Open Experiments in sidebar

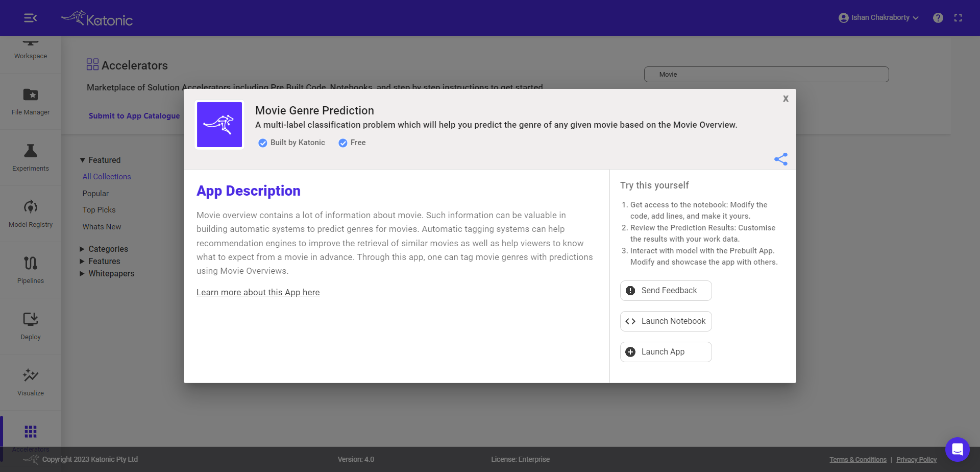[x=31, y=158]
